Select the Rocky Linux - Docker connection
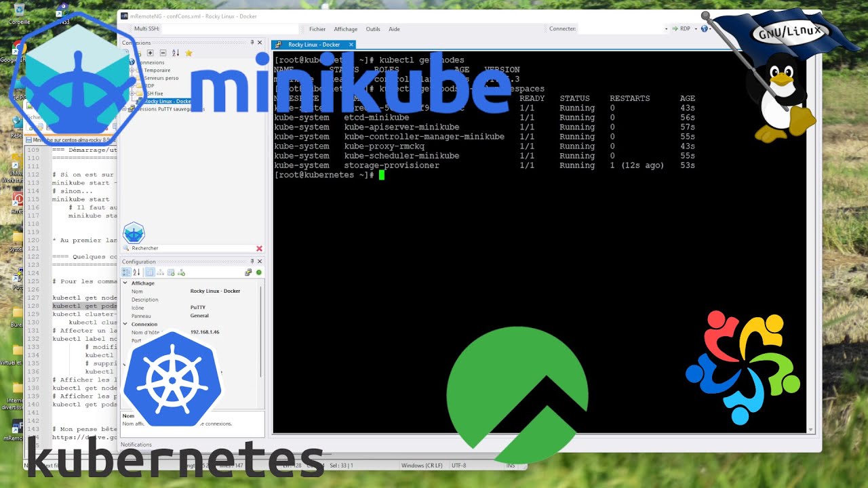The height and width of the screenshot is (488, 868). point(167,101)
